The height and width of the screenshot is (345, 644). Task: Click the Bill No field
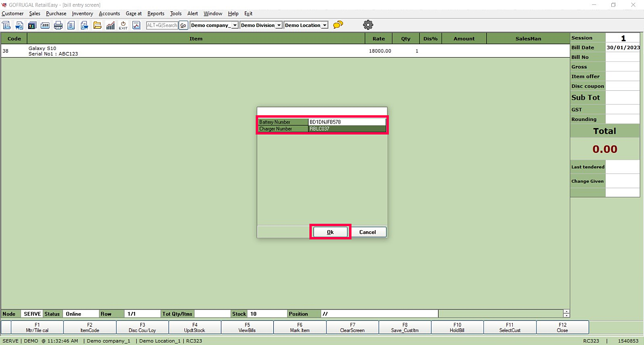pyautogui.click(x=623, y=57)
